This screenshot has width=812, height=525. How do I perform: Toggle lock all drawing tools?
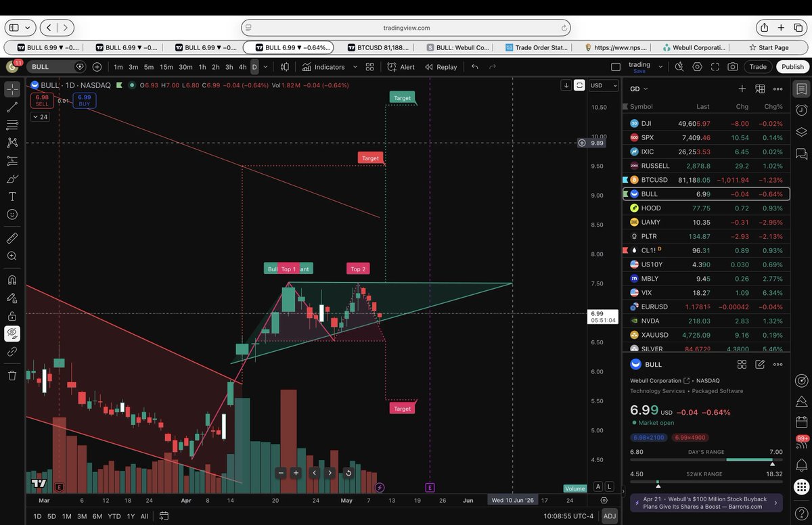[12, 316]
